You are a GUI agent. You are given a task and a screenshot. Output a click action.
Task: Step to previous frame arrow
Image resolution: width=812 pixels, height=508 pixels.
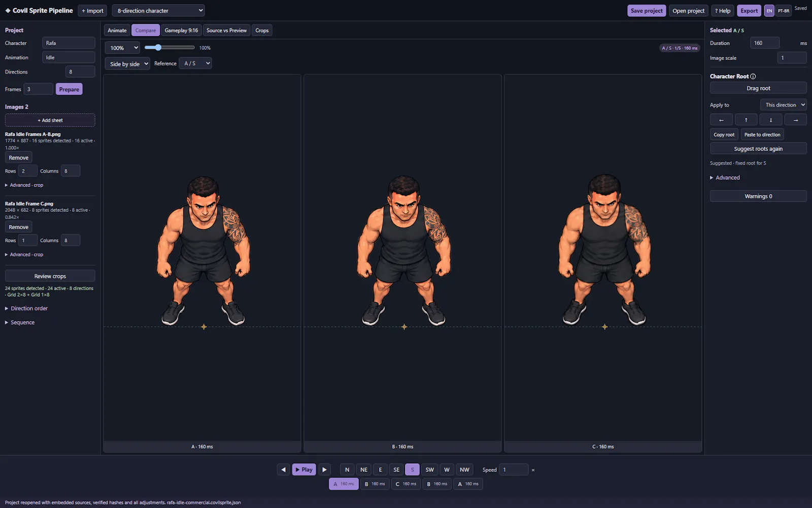coord(283,469)
